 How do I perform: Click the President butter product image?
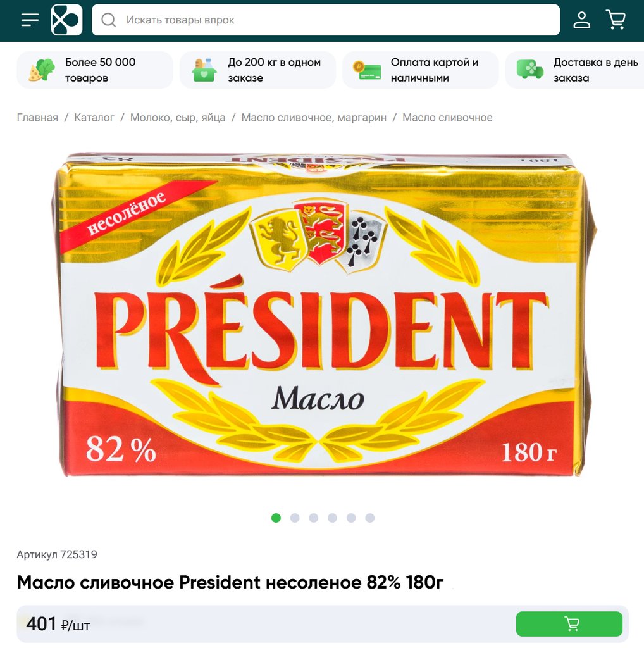(x=322, y=315)
